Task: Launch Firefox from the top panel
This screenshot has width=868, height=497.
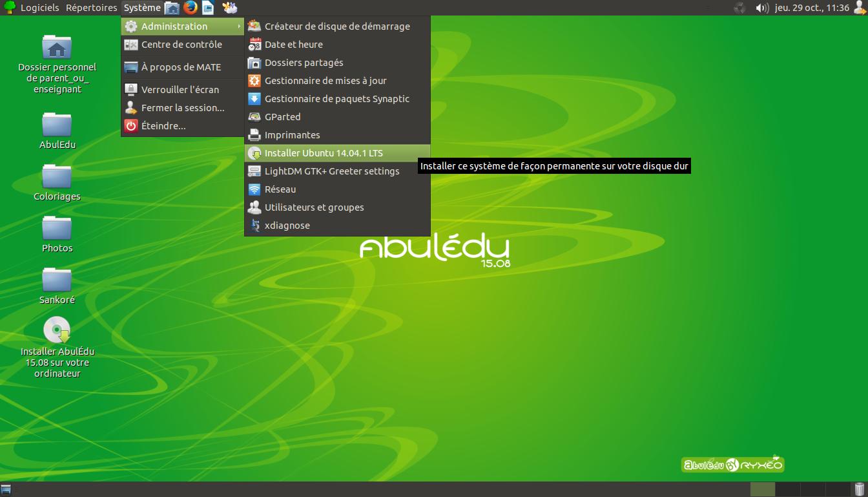Action: pyautogui.click(x=190, y=8)
